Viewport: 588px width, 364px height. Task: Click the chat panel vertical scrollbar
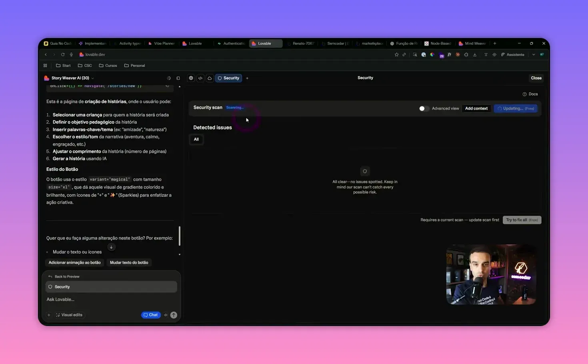tap(179, 236)
